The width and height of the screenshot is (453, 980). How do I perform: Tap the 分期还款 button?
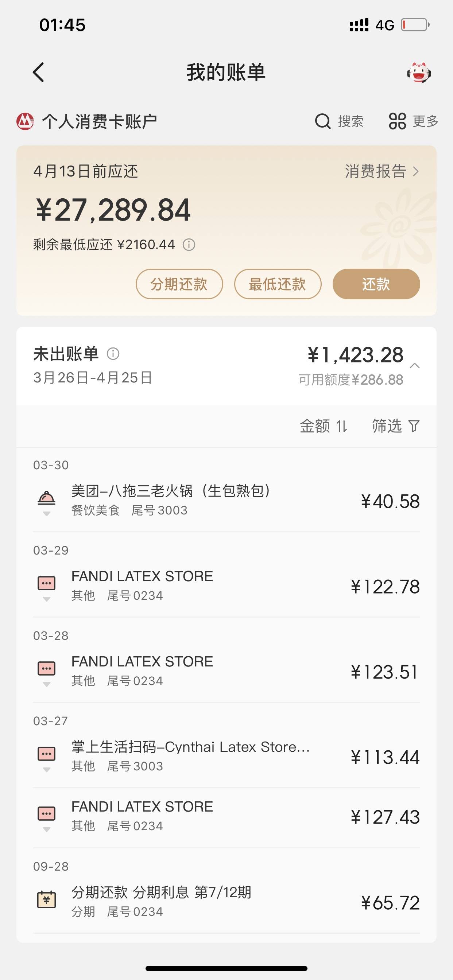[179, 284]
